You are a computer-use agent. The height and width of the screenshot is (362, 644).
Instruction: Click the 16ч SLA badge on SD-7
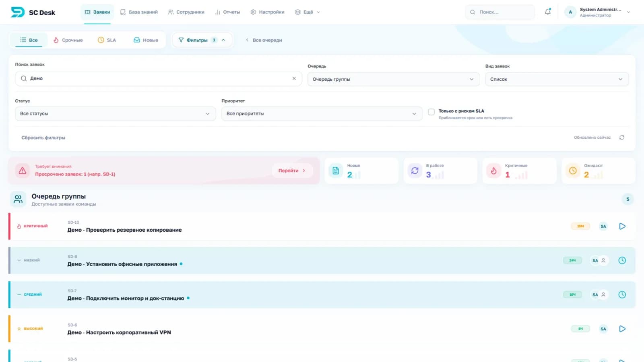point(572,295)
